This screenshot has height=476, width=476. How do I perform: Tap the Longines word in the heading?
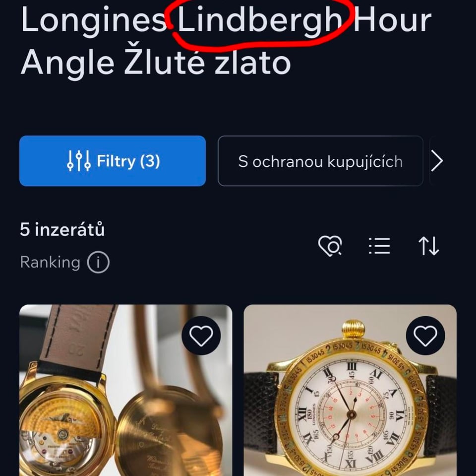(x=94, y=21)
